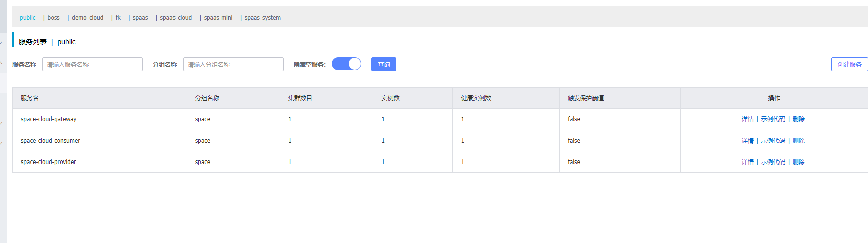The width and height of the screenshot is (868, 243).
Task: View 示例代码 sample code for space-cloud-gateway
Action: [773, 119]
